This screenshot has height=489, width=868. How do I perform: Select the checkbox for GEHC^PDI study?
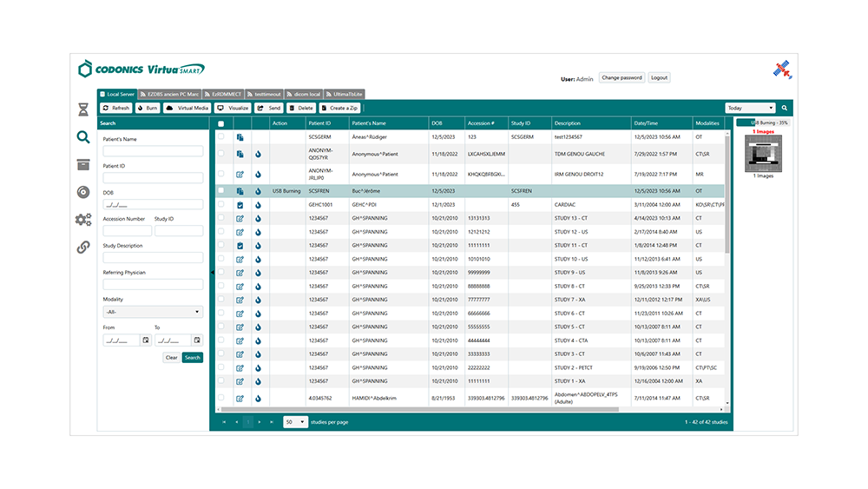point(220,205)
